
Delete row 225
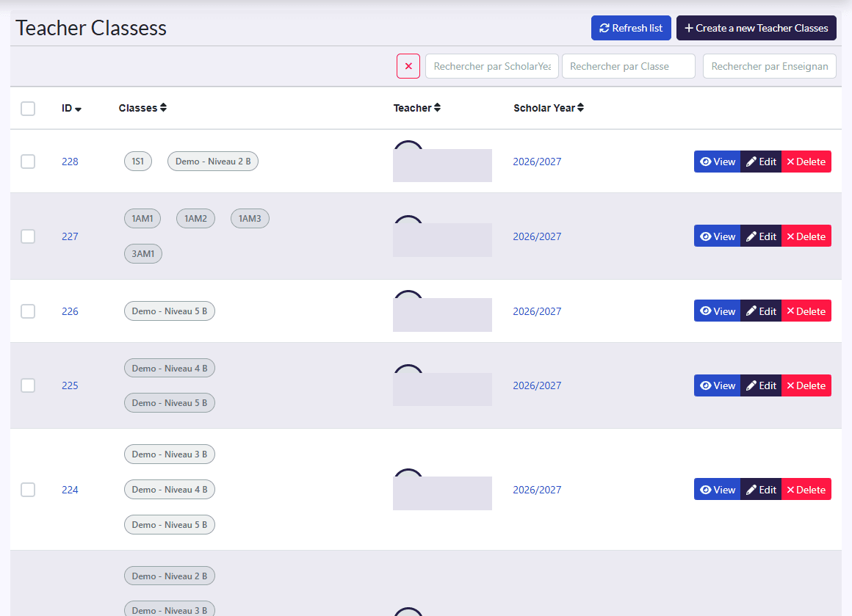click(806, 385)
